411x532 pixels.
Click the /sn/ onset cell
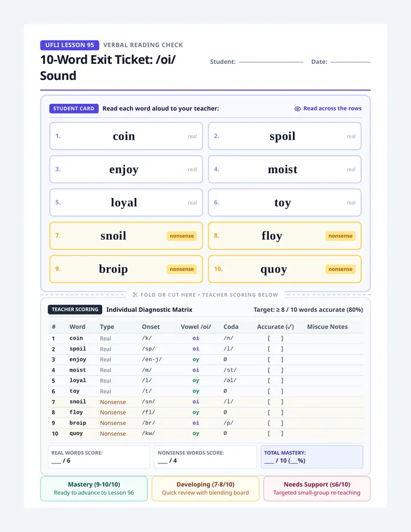(148, 402)
